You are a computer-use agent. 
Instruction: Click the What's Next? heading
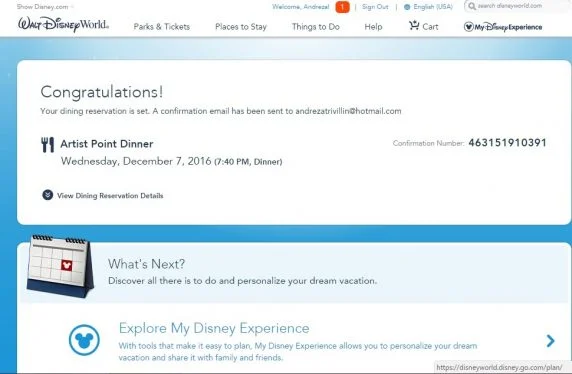146,264
